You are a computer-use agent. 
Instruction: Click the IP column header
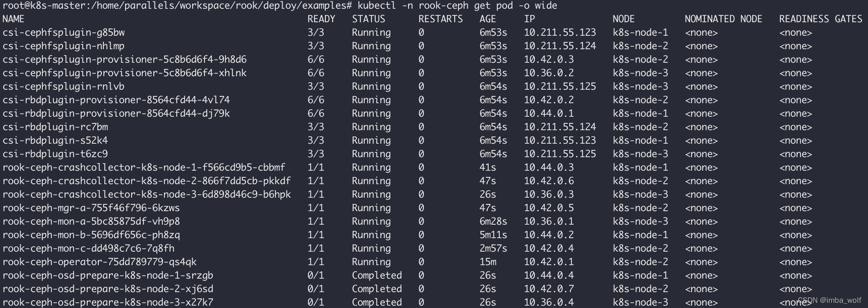coord(530,19)
